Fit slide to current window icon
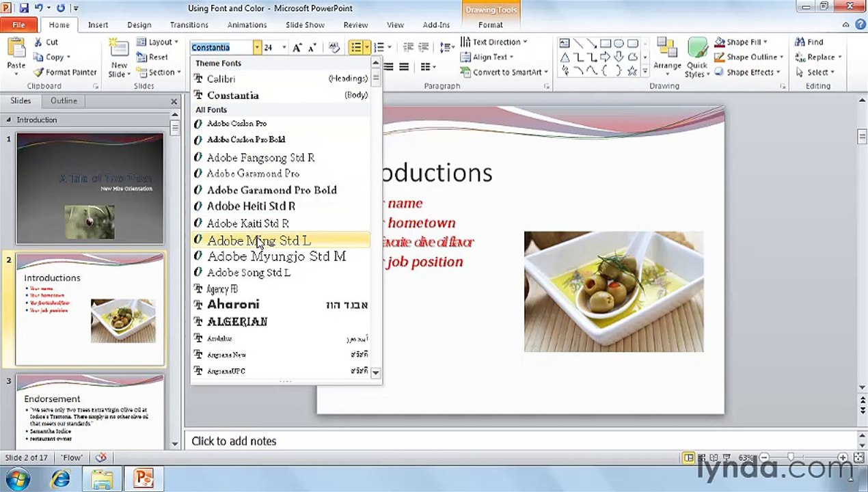This screenshot has height=492, width=868. (858, 457)
